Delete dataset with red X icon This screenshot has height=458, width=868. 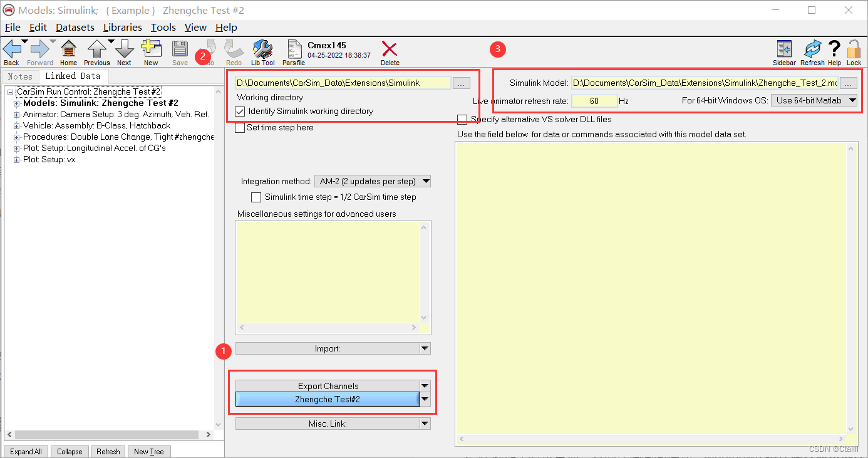(x=390, y=49)
